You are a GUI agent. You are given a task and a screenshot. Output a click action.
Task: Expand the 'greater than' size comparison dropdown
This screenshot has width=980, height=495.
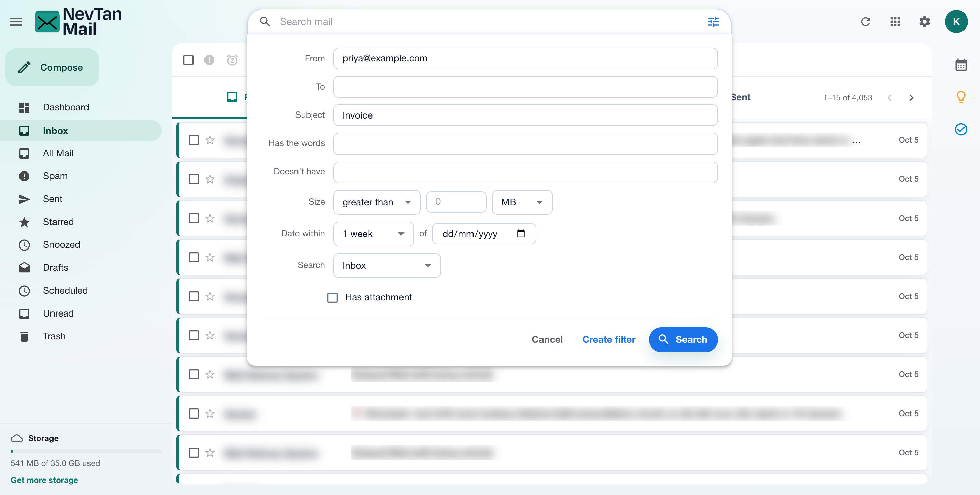tap(377, 202)
